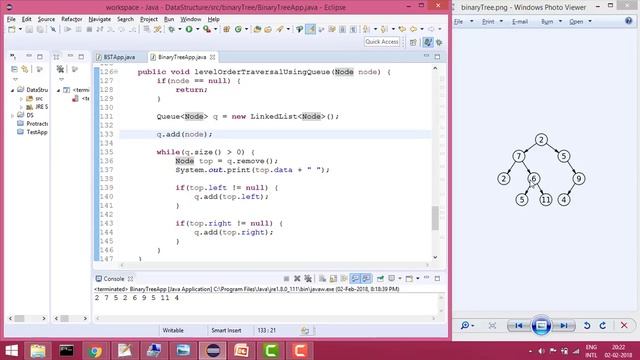
Task: Click the Photo Viewer help icon
Action: (629, 21)
